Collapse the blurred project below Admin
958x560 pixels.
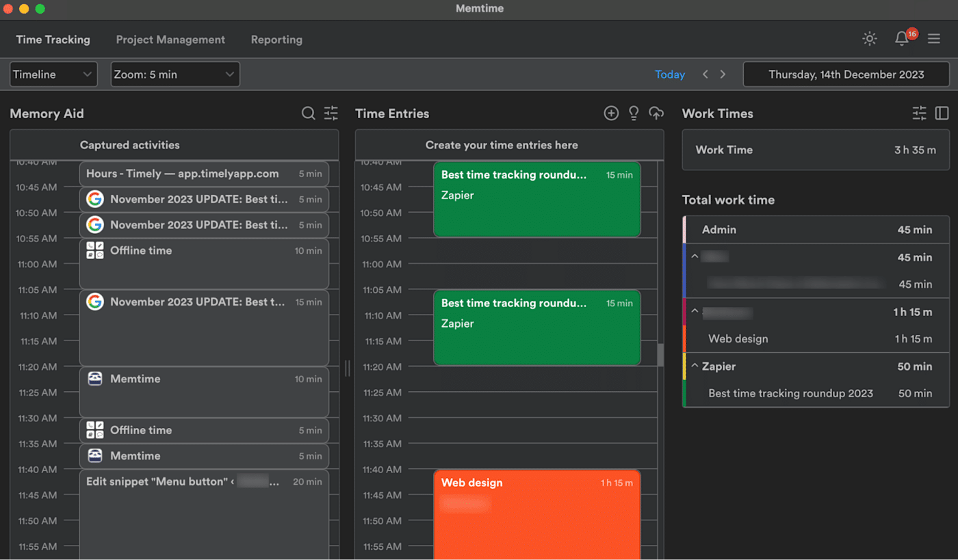695,257
